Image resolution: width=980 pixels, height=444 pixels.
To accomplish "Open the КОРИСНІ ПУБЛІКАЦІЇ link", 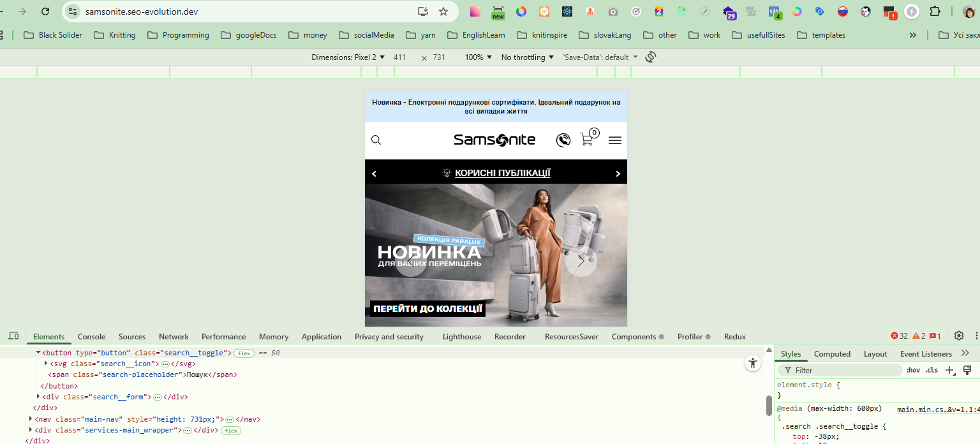I will [x=503, y=173].
